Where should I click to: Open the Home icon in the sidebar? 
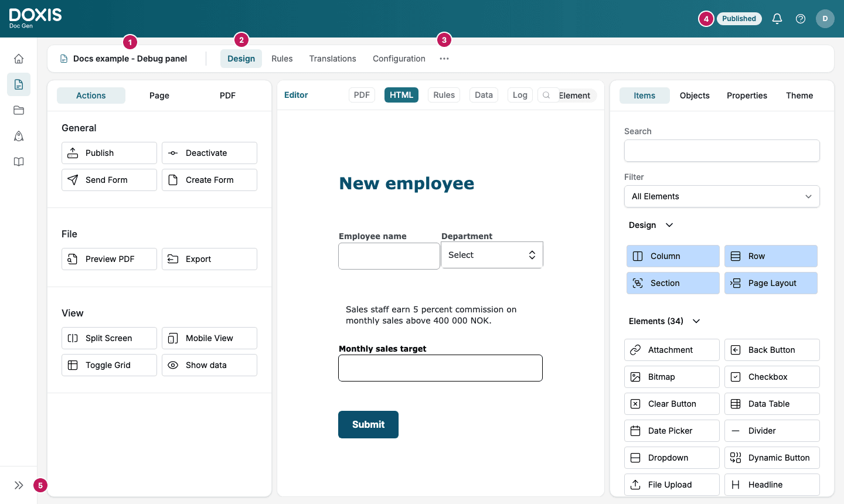(19, 59)
